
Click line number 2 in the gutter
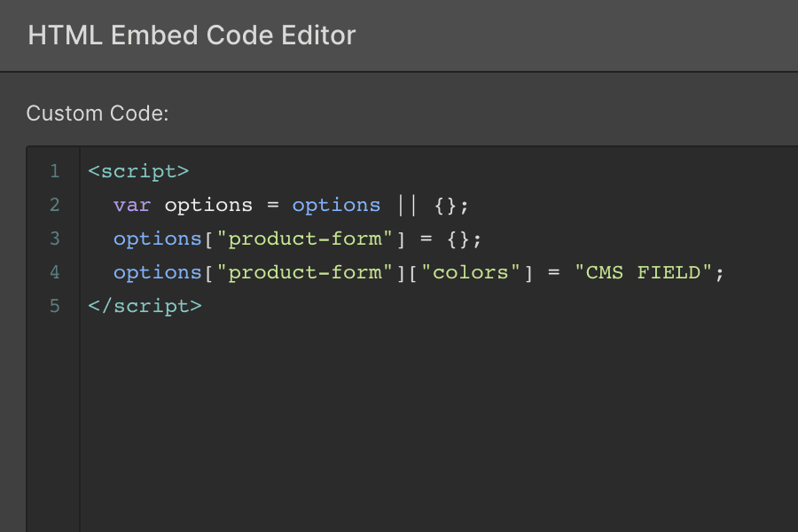55,205
